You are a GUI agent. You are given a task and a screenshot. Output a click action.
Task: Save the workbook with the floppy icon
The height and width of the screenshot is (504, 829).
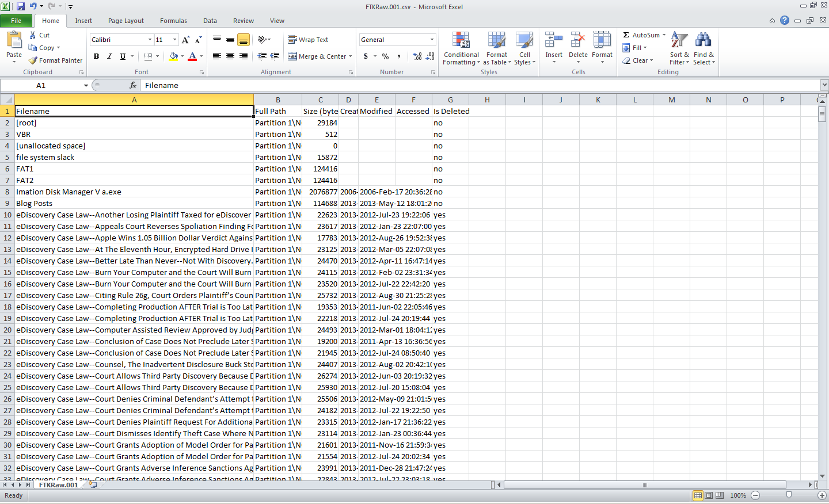pos(21,6)
